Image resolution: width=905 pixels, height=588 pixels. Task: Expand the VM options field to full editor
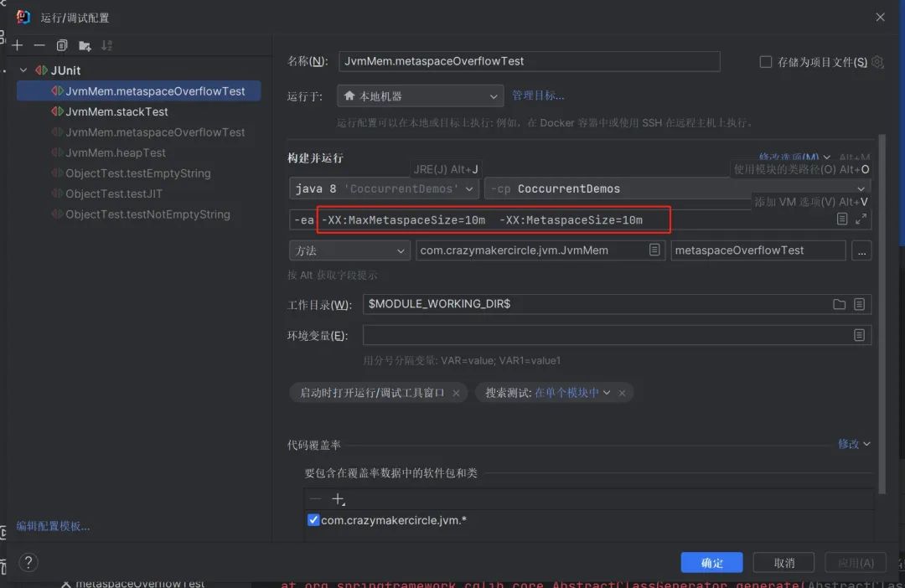861,218
